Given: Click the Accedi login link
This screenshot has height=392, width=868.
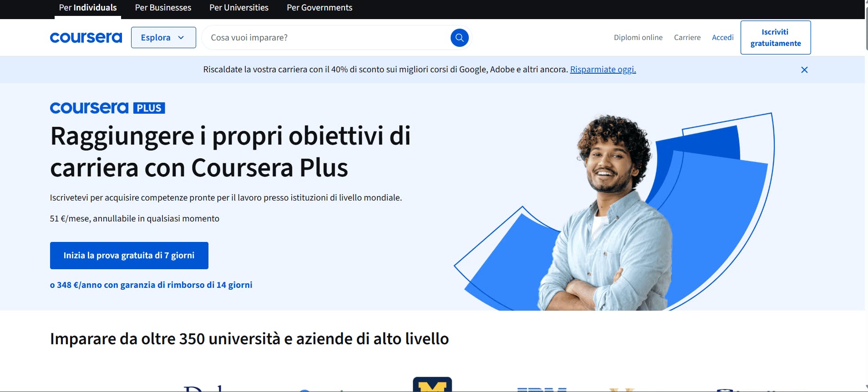Looking at the screenshot, I should [x=723, y=37].
